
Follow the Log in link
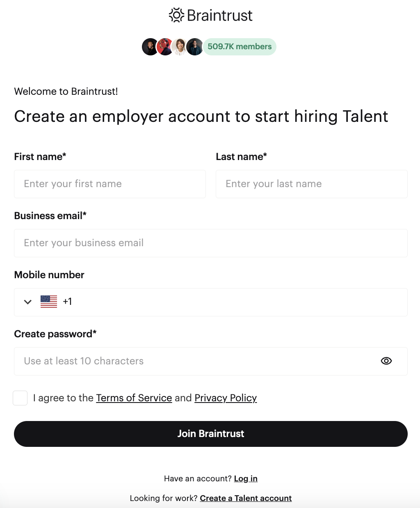[246, 478]
